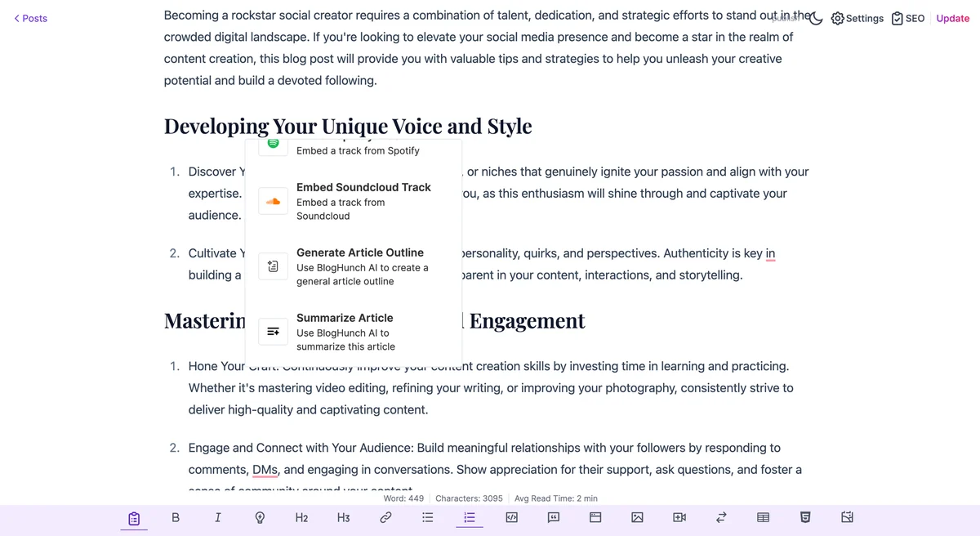Viewport: 980px width, 536px height.
Task: Toggle the active numbered list button
Action: point(470,517)
